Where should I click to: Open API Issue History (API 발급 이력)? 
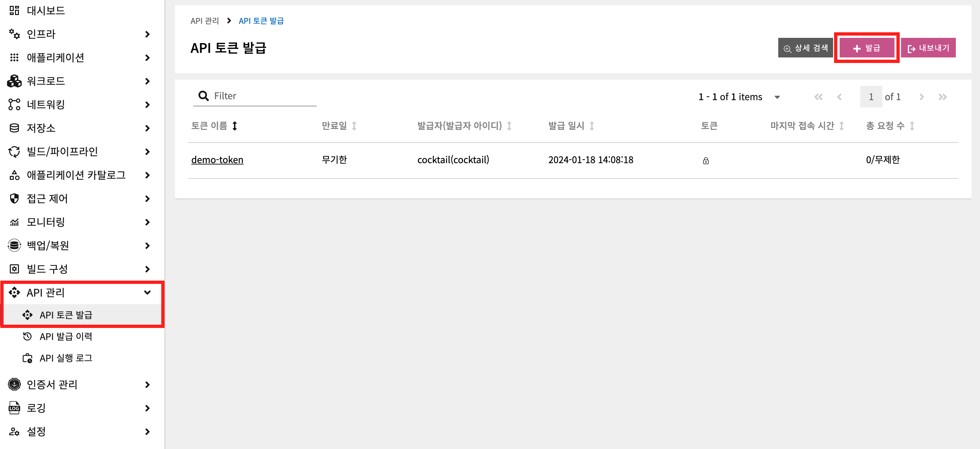[66, 336]
